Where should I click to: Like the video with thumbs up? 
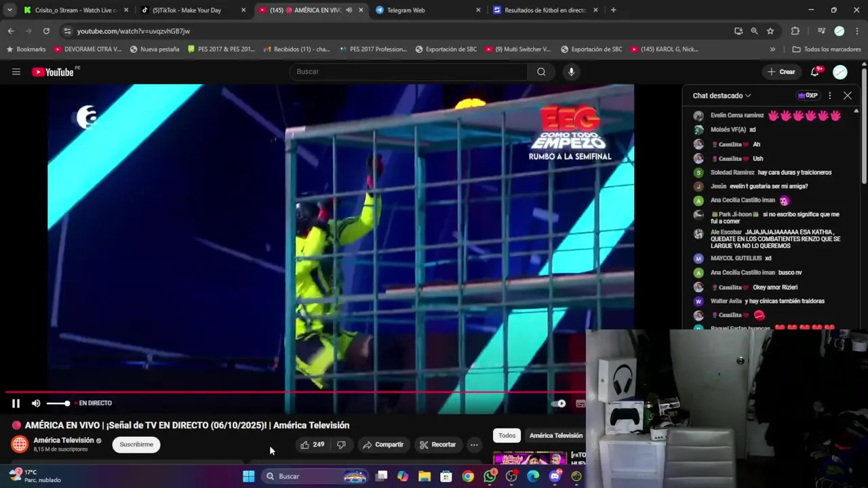[313, 445]
